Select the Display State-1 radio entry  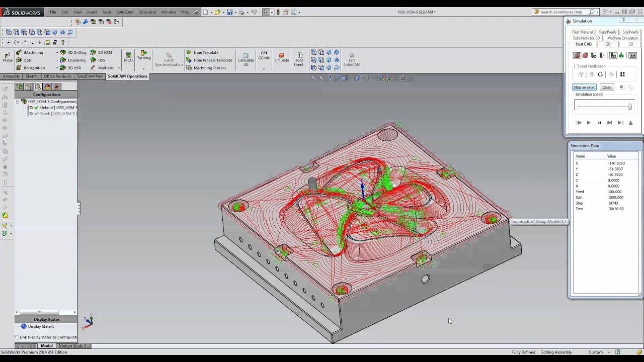(x=38, y=326)
